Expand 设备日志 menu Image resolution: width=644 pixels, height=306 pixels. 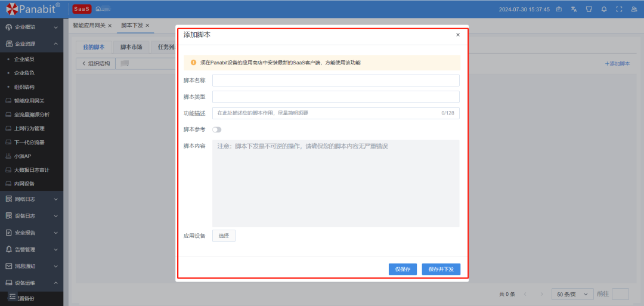click(32, 216)
